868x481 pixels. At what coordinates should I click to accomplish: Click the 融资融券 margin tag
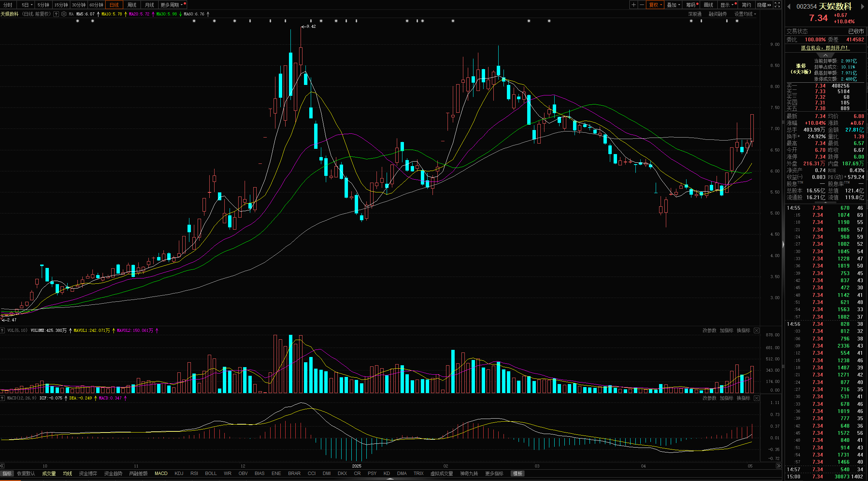718,14
